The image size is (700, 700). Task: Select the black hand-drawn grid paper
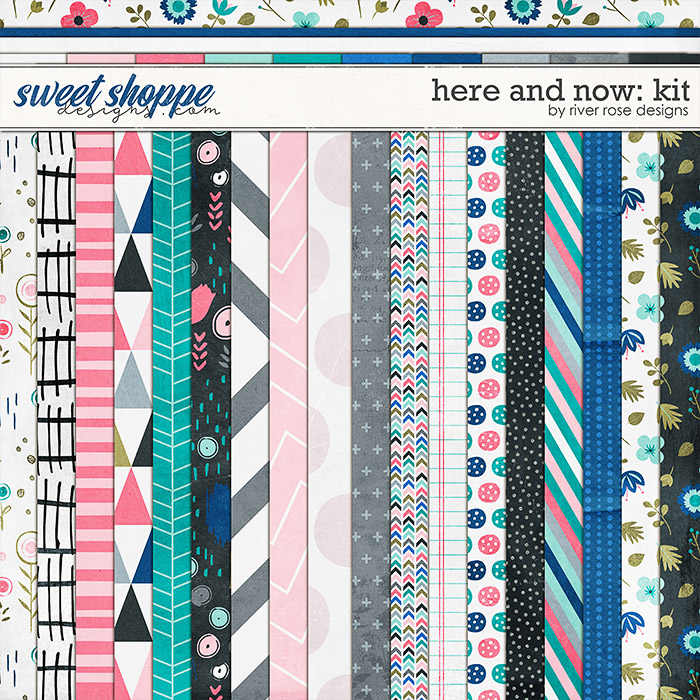[56, 416]
